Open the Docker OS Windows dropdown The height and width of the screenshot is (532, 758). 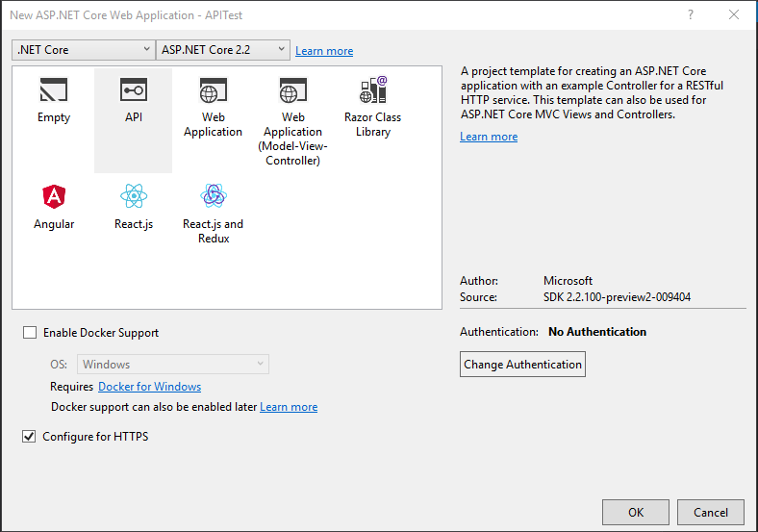coord(172,365)
